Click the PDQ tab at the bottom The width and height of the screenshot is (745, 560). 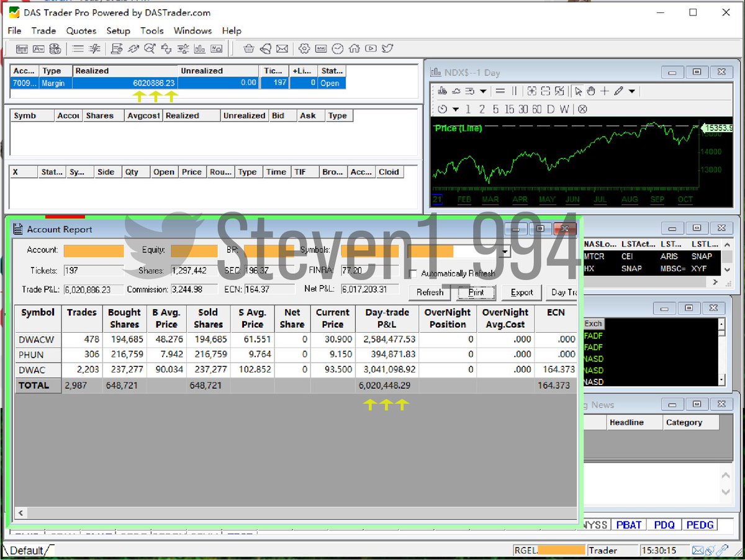click(664, 525)
